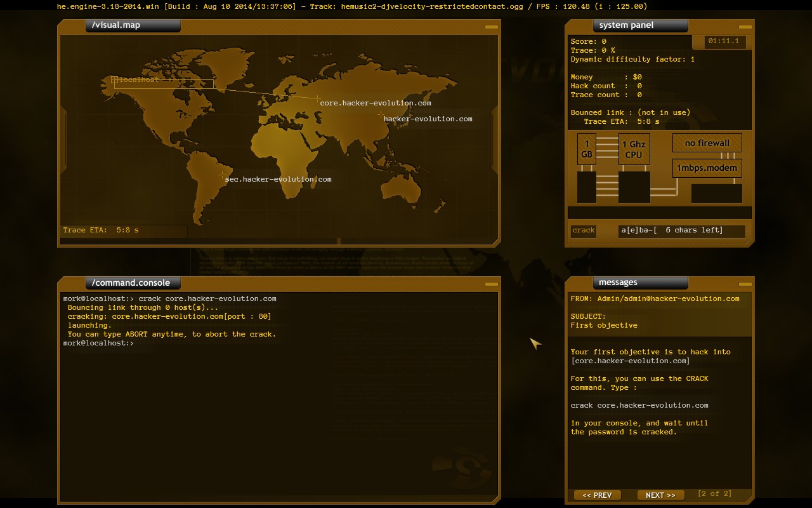Click the 'crack' status label
The height and width of the screenshot is (508, 812).
[x=584, y=231]
